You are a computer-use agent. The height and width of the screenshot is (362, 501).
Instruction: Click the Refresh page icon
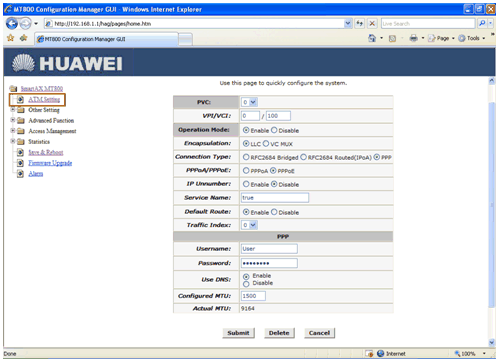point(359,23)
